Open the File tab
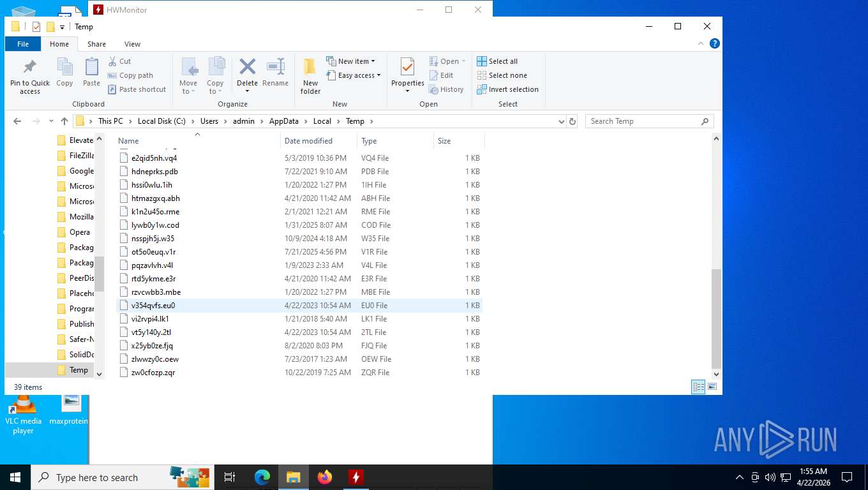Image resolution: width=868 pixels, height=490 pixels. tap(23, 44)
